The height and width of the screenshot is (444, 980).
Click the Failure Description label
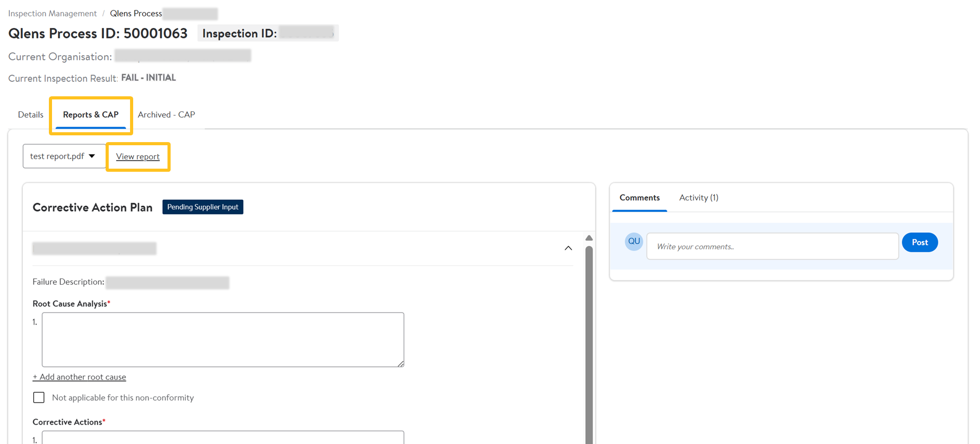[68, 282]
